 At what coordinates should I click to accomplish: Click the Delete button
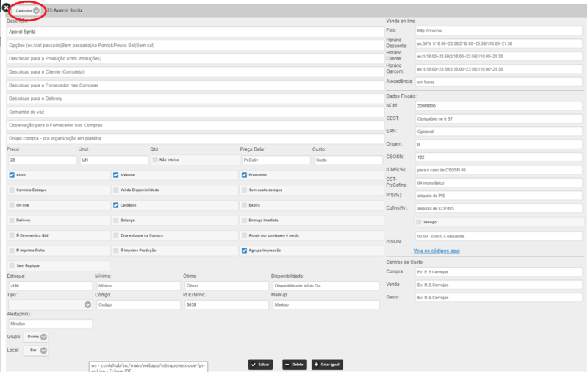pyautogui.click(x=295, y=365)
